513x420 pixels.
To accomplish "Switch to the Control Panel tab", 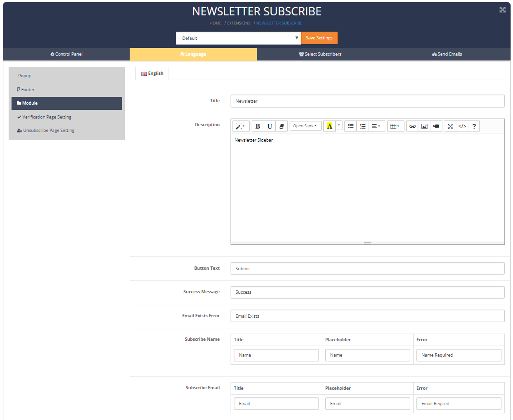I will pos(66,54).
